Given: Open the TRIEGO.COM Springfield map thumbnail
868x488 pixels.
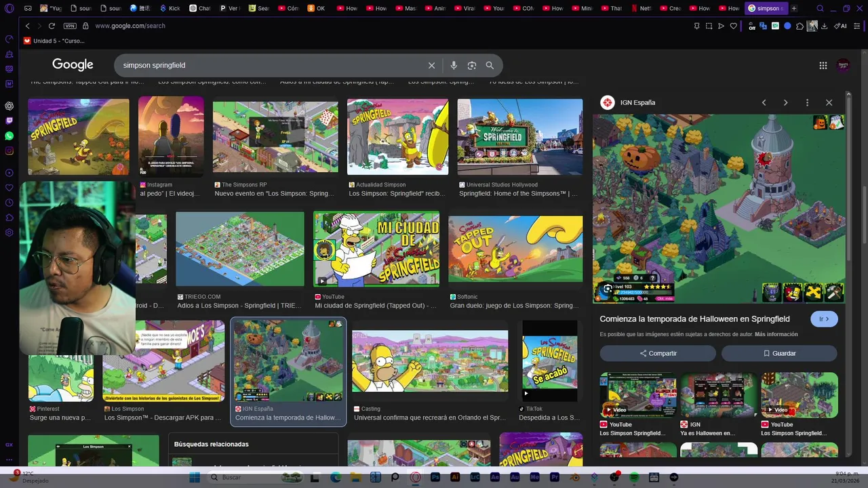Looking at the screenshot, I should point(240,249).
